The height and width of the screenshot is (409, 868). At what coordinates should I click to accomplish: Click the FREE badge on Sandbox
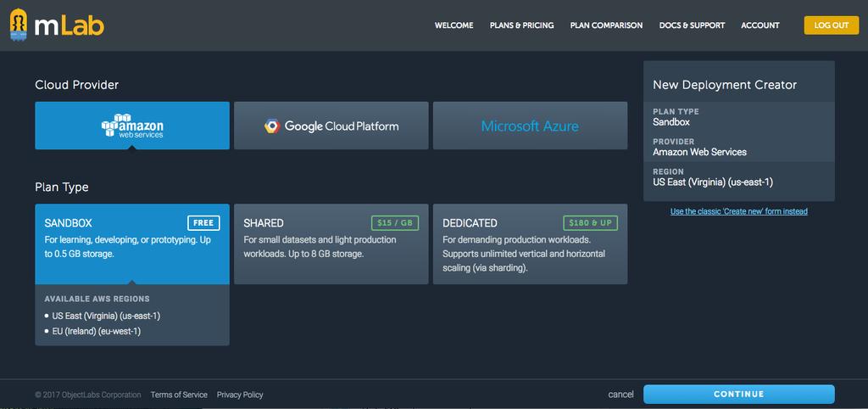point(203,223)
